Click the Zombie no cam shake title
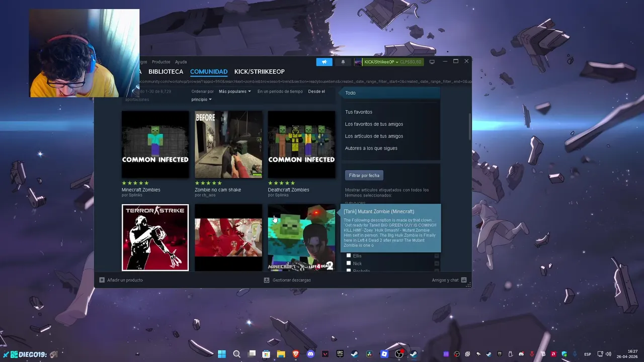Image resolution: width=644 pixels, height=362 pixels. point(218,190)
